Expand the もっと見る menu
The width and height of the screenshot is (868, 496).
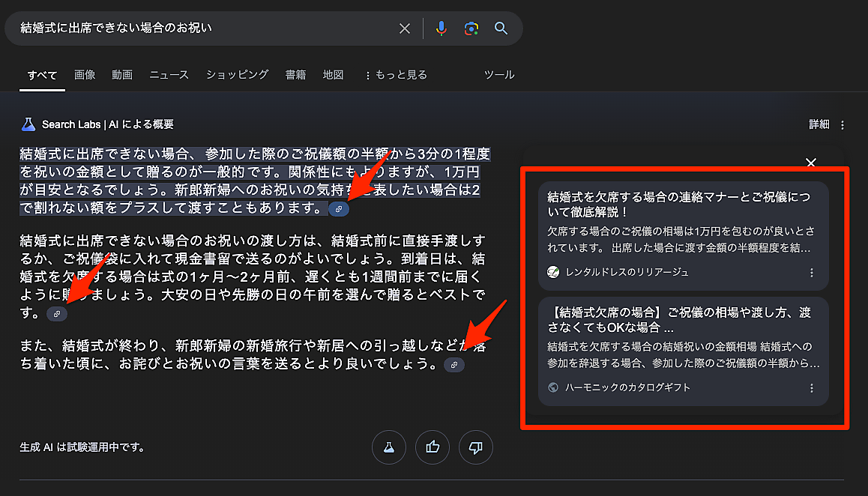coord(397,75)
